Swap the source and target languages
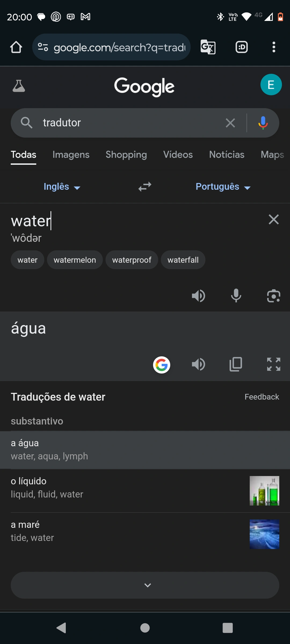 point(145,186)
